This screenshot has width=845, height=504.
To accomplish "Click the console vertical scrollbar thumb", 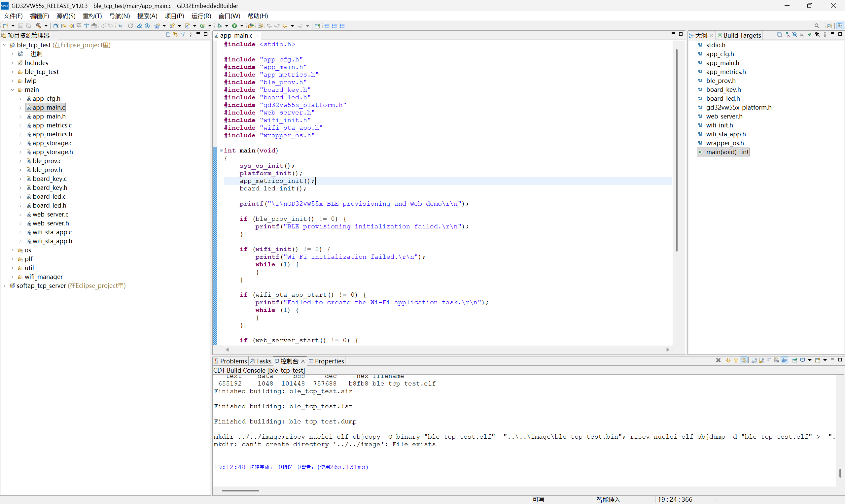I will coord(840,473).
